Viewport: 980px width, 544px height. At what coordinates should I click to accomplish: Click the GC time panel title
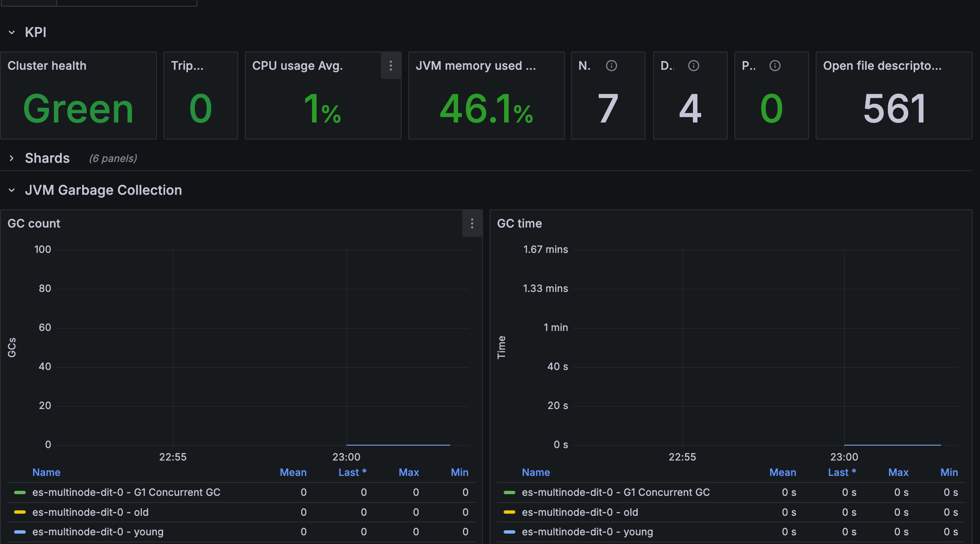pos(519,223)
